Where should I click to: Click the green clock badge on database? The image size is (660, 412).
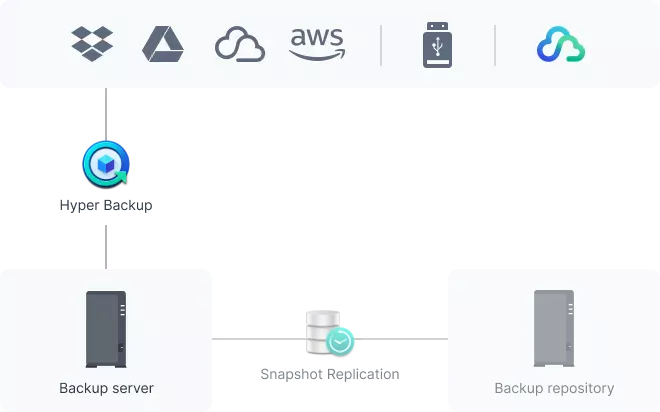click(x=340, y=341)
